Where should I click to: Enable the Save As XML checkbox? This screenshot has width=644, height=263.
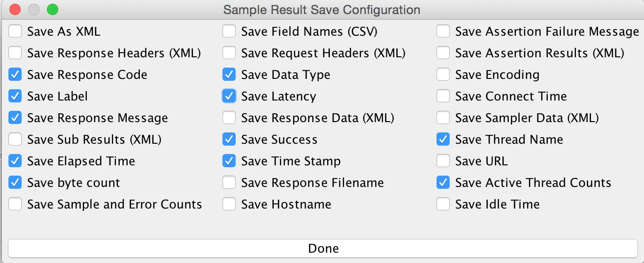pyautogui.click(x=15, y=31)
